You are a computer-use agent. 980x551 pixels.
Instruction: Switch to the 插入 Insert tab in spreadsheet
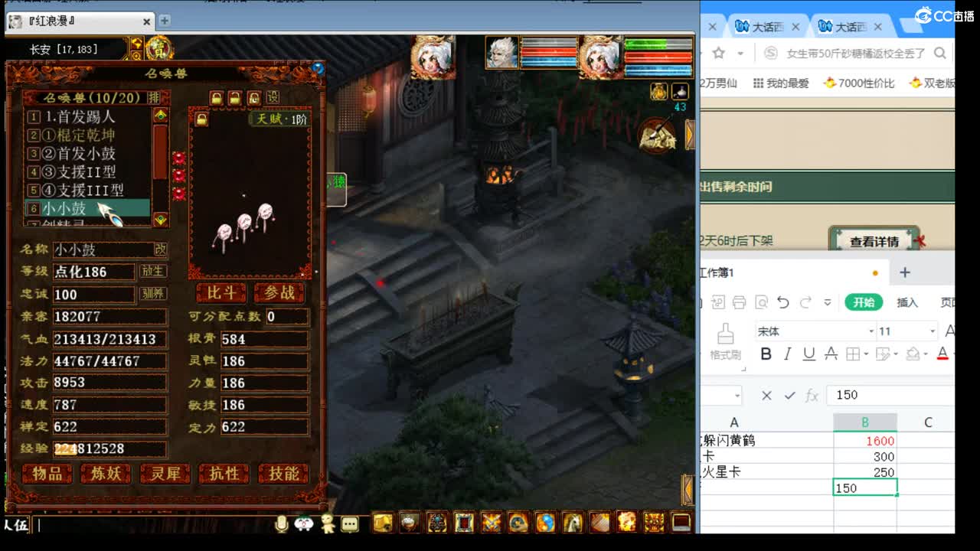point(907,302)
